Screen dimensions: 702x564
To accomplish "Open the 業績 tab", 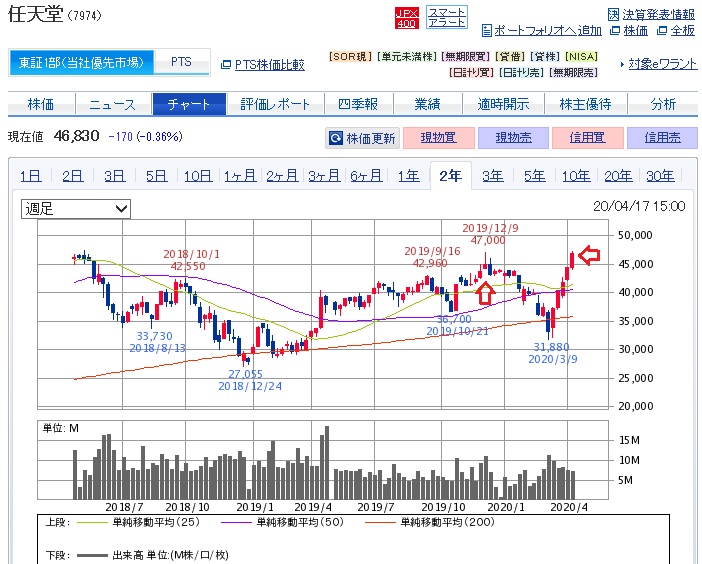I will tap(428, 104).
